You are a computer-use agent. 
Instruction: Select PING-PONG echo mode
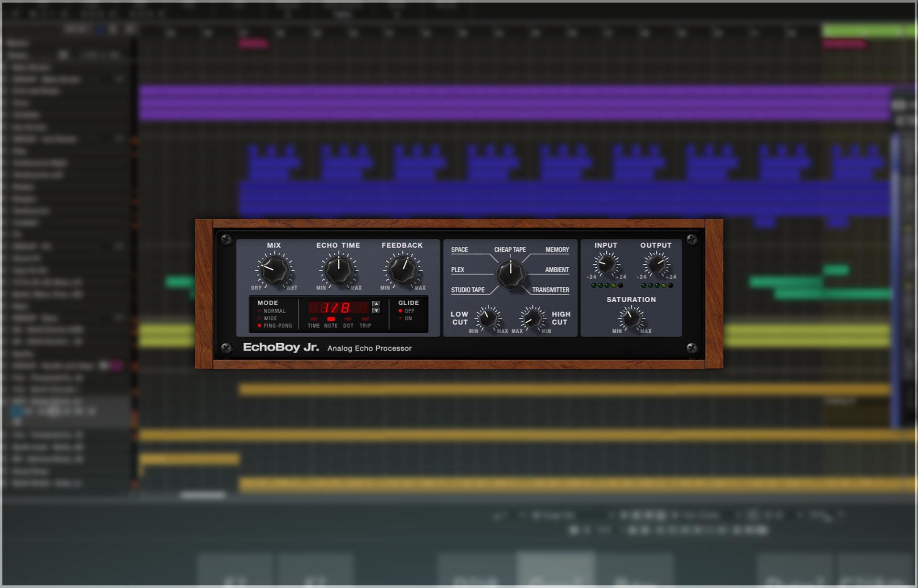click(275, 326)
